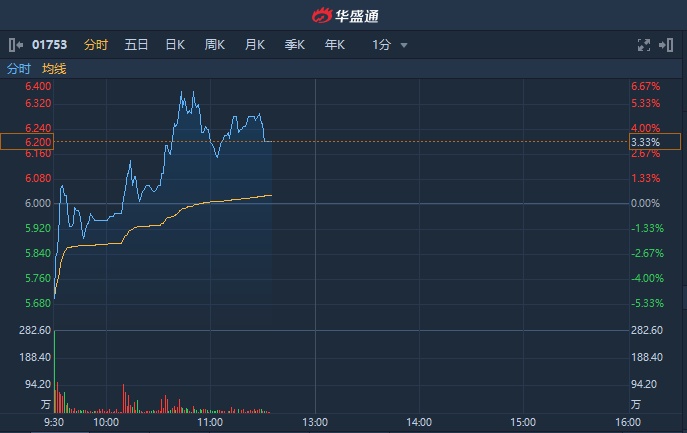This screenshot has width=687, height=433.
Task: Select the 季K quarterly chart tab
Action: [x=294, y=45]
